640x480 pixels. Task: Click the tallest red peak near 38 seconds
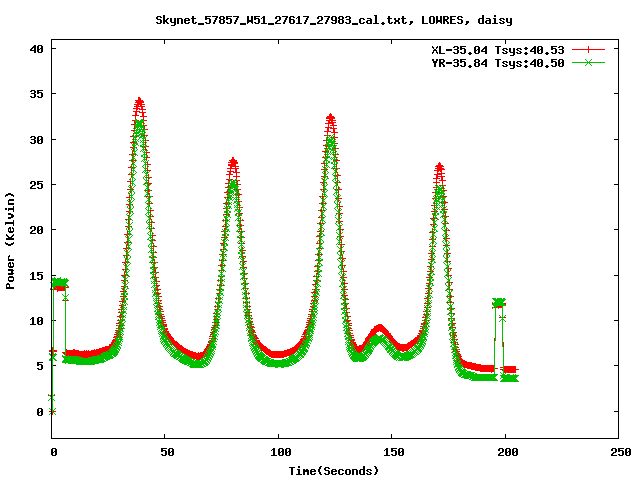click(139, 101)
